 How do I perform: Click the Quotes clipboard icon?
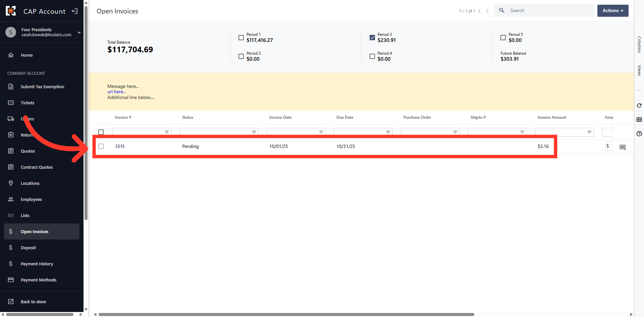pyautogui.click(x=11, y=151)
